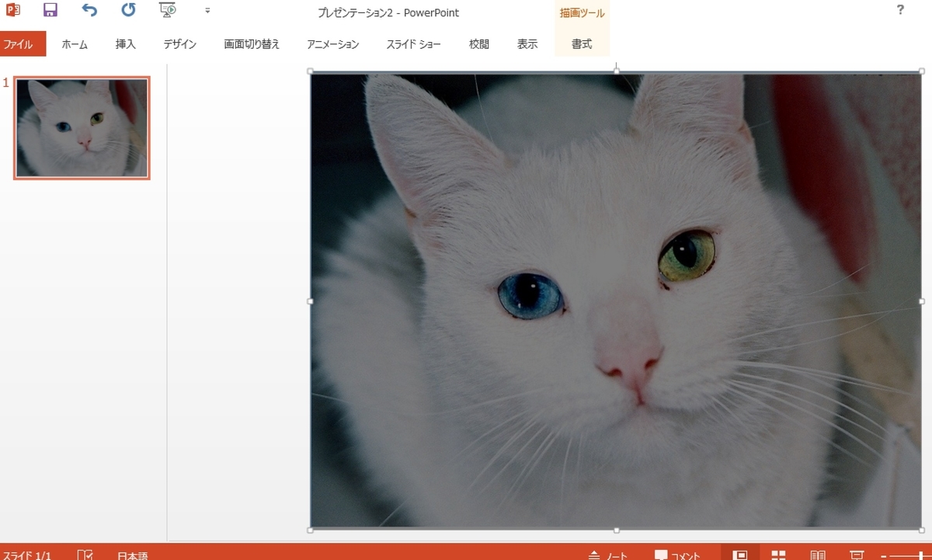The width and height of the screenshot is (932, 560).
Task: Open the ファイル tab
Action: [23, 44]
